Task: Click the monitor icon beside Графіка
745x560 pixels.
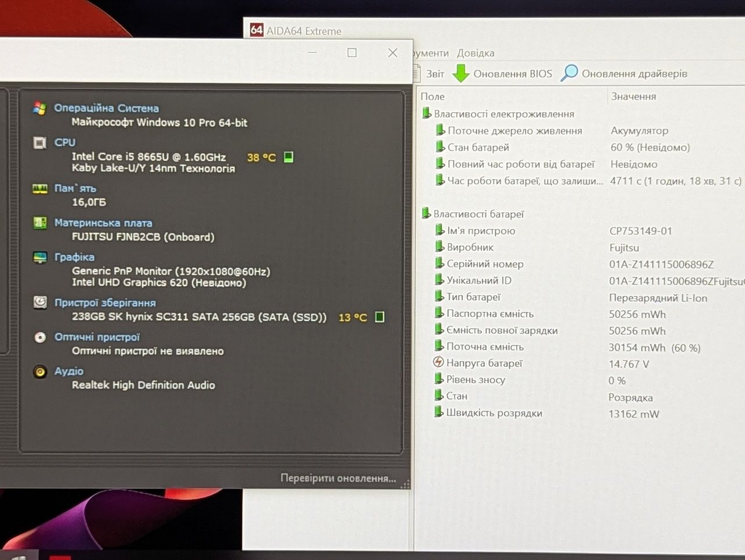Action: 40,257
